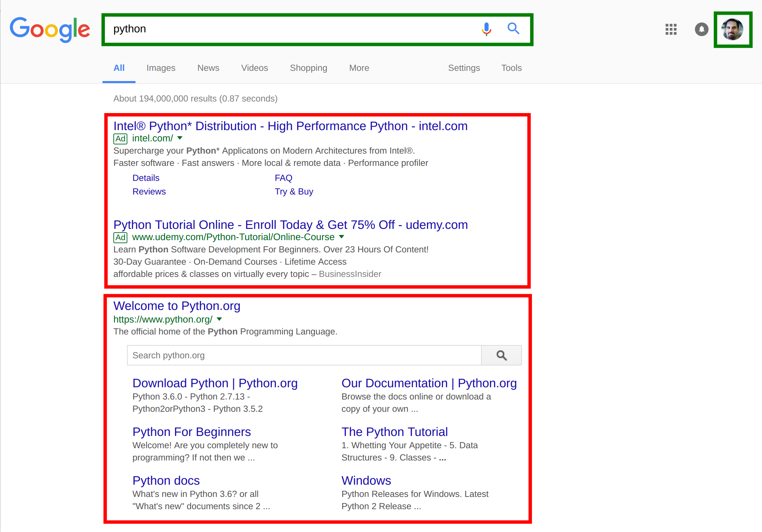Expand the arrow next to intel.com/
Viewport: 762px width, 532px height.
point(180,138)
